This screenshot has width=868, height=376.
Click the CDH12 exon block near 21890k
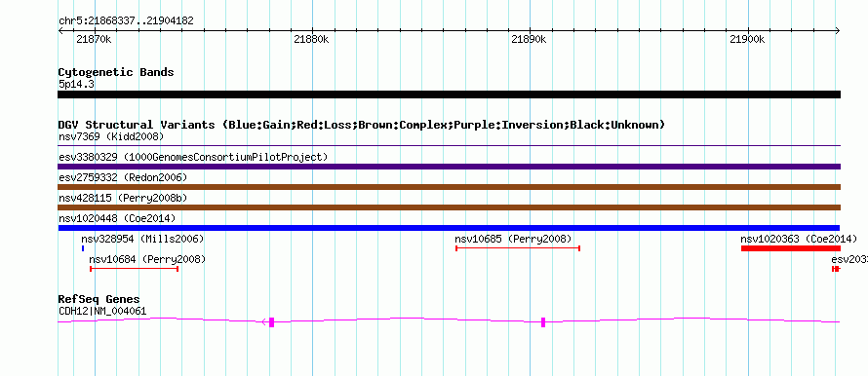click(x=543, y=322)
